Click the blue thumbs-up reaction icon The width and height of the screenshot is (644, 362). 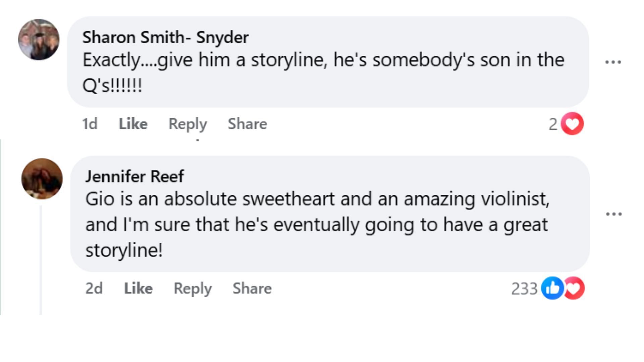click(x=552, y=288)
